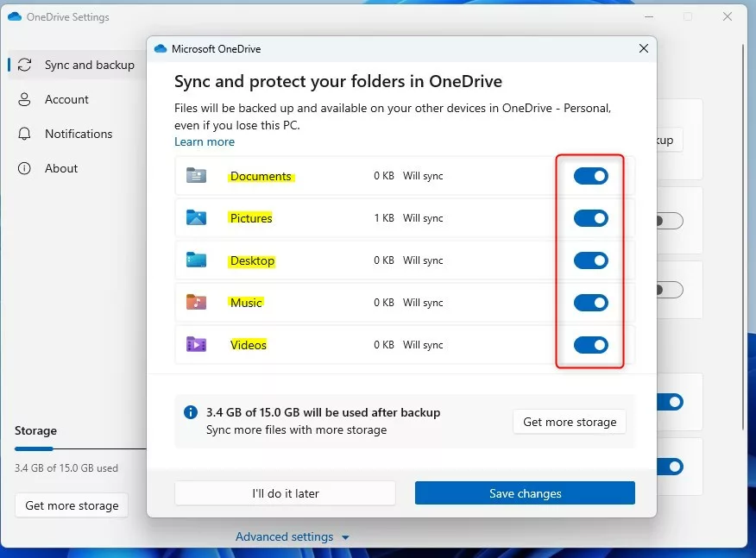The height and width of the screenshot is (558, 756).
Task: Click OneDrive cloud icon in dialog title
Action: click(161, 48)
